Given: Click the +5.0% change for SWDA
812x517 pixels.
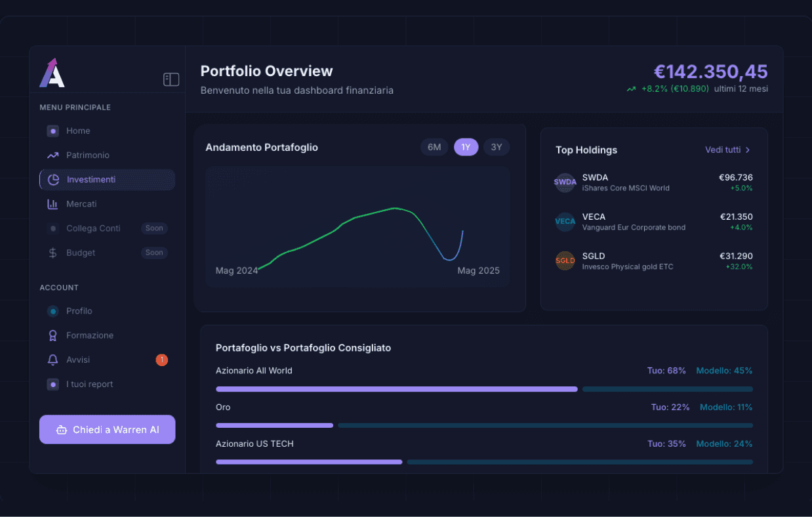Looking at the screenshot, I should (741, 188).
